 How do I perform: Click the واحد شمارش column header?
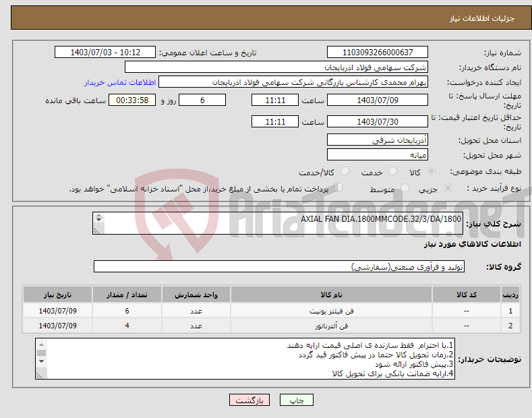[x=196, y=295]
